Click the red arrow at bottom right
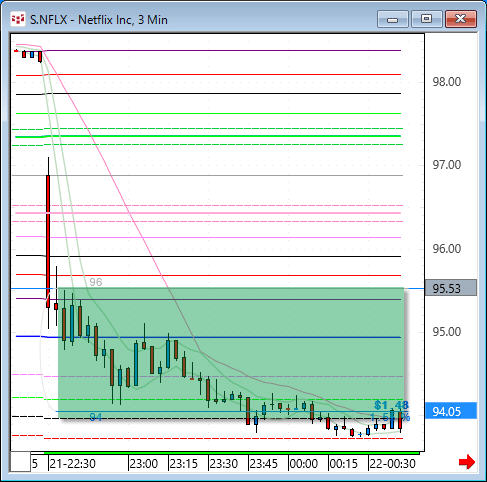 tap(467, 462)
